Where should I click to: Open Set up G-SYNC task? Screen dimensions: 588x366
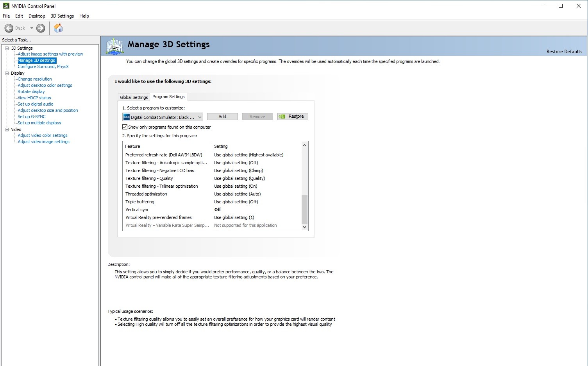[32, 117]
